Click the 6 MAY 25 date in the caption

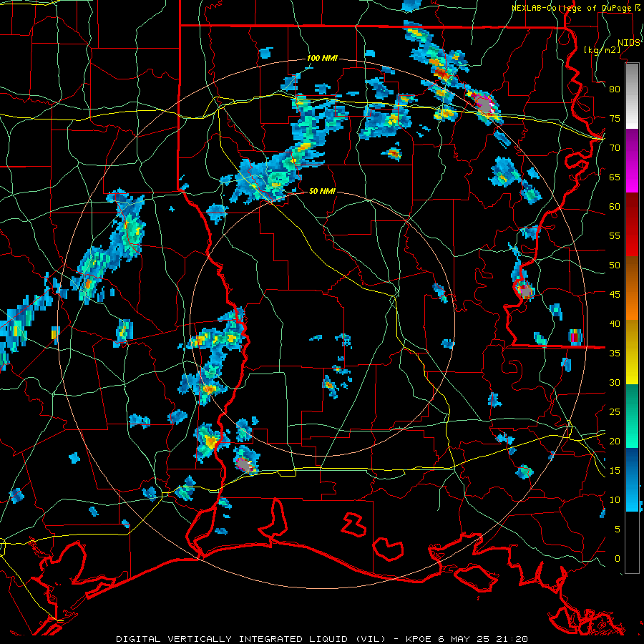[463, 639]
